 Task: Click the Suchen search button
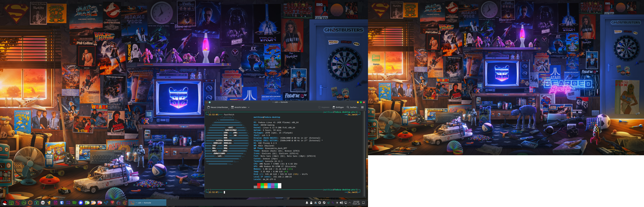click(353, 107)
